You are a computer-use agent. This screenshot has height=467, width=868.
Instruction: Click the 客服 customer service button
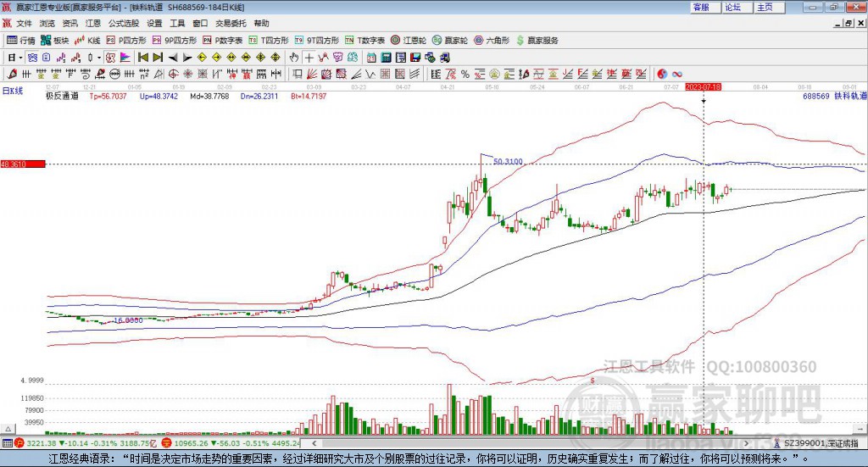click(x=706, y=7)
